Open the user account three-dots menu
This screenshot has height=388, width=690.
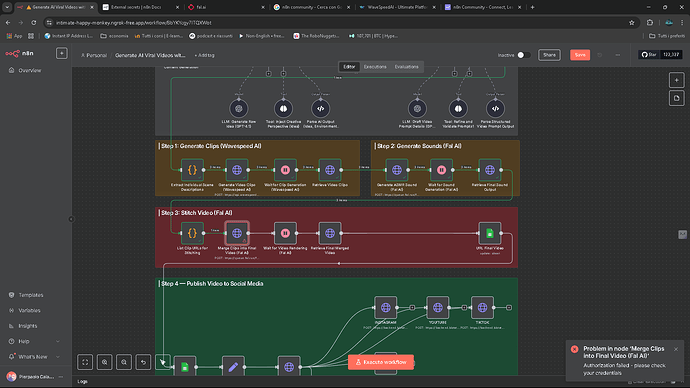coord(61,377)
